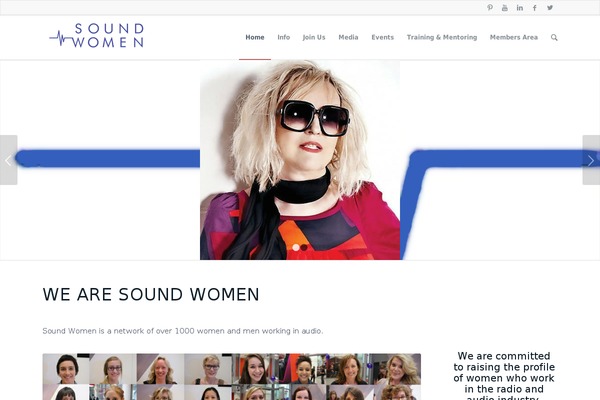Go to the previous slide arrow
This screenshot has width=600, height=400.
pyautogui.click(x=8, y=160)
